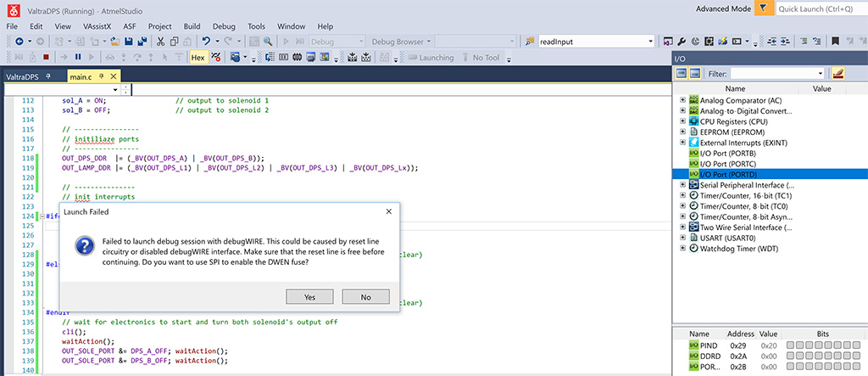868x376 pixels.
Task: Click the Cut scissors icon
Action: point(160,41)
